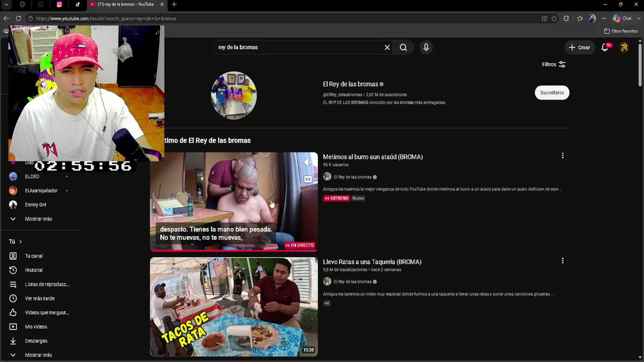Open channel name under Metimos al burro video

[x=353, y=177]
